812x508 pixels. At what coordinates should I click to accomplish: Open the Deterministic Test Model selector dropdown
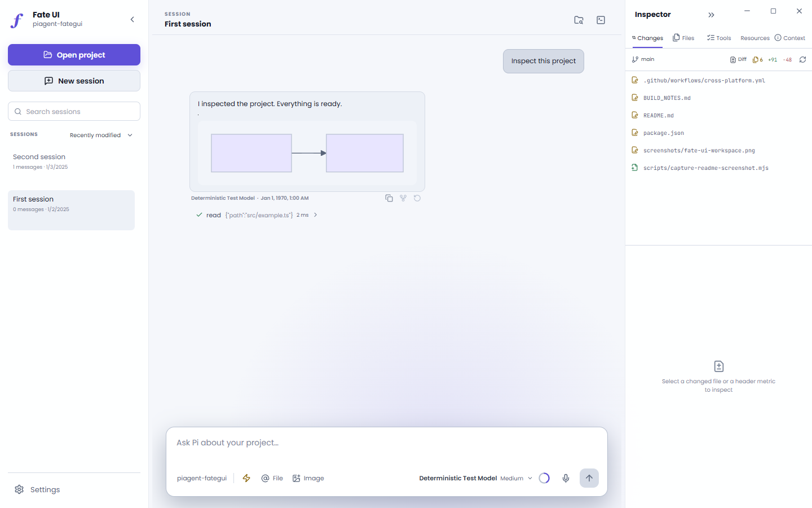click(475, 478)
